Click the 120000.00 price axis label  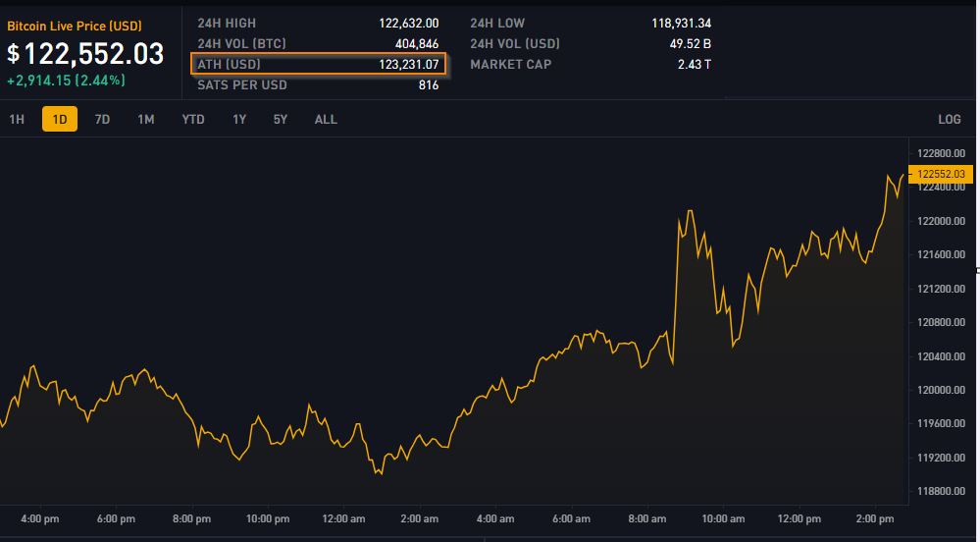[941, 390]
